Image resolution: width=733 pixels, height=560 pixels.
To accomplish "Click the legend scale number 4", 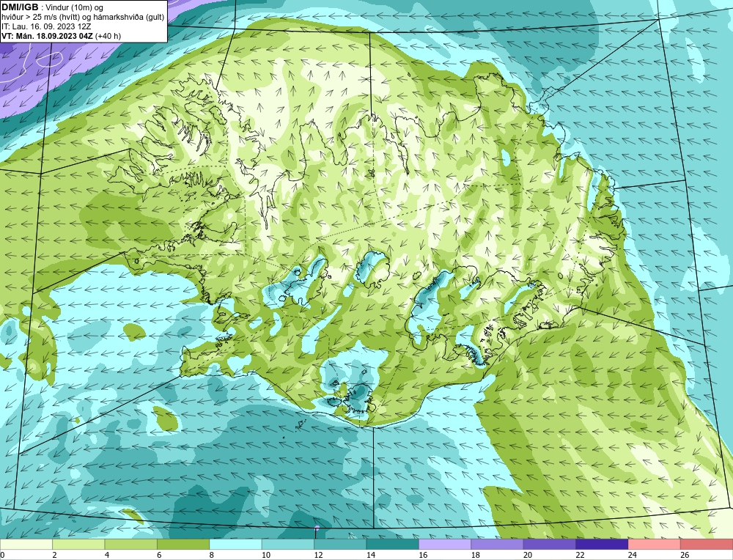I will (107, 555).
